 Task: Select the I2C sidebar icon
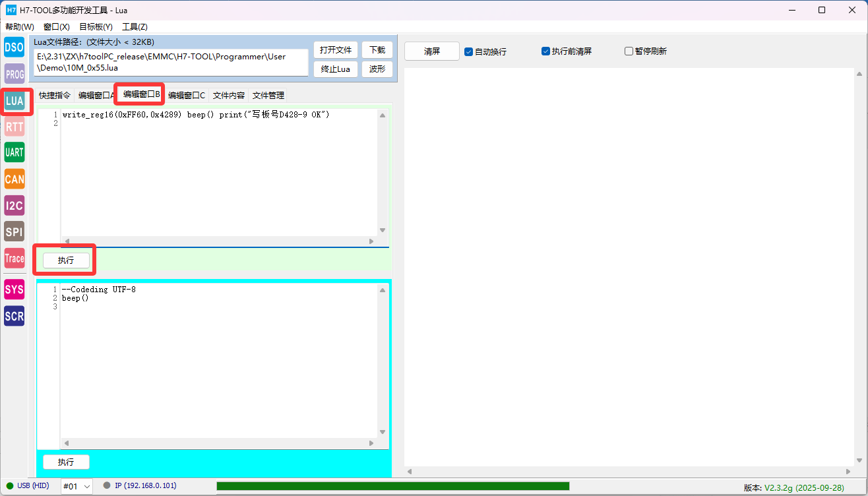14,205
